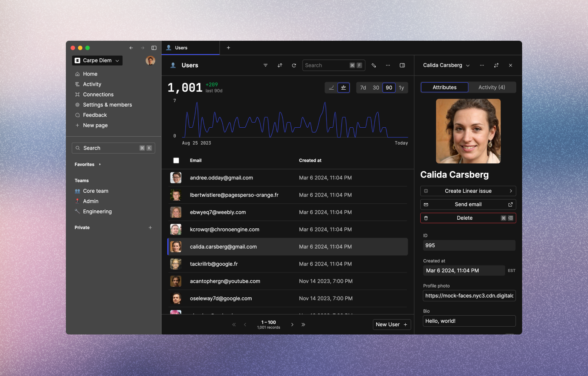Refresh the Users table
The width and height of the screenshot is (588, 376).
click(294, 65)
